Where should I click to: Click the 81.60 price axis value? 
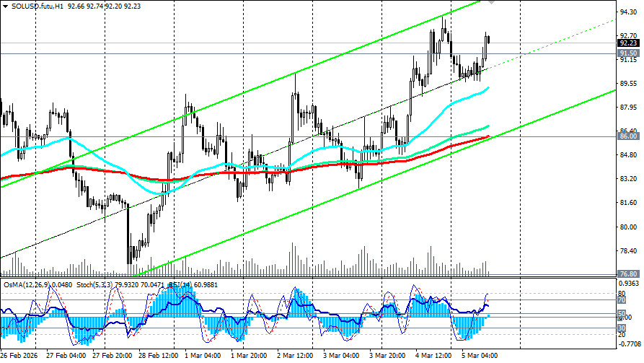click(628, 203)
